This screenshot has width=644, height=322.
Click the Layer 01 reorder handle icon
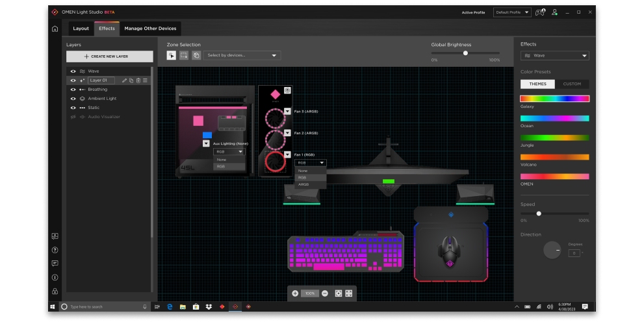tap(145, 80)
